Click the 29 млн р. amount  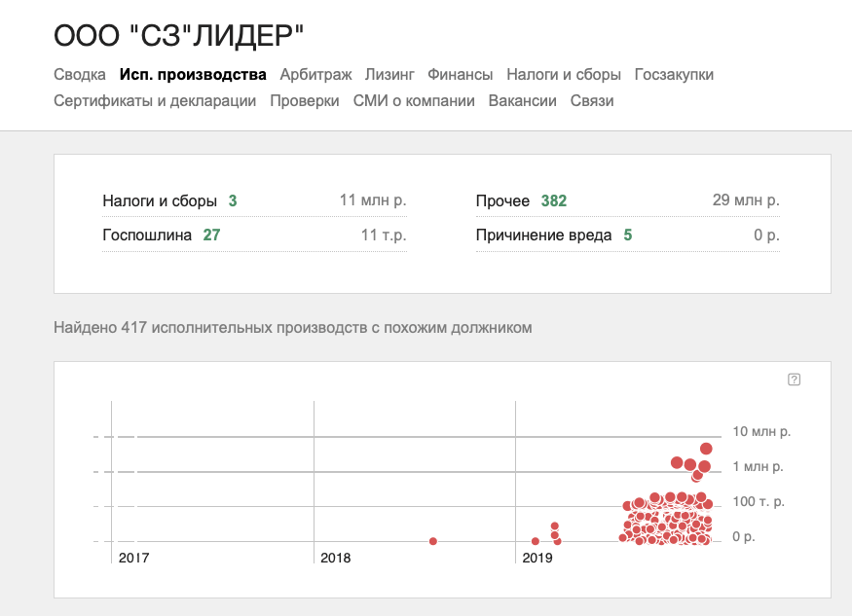coord(746,200)
